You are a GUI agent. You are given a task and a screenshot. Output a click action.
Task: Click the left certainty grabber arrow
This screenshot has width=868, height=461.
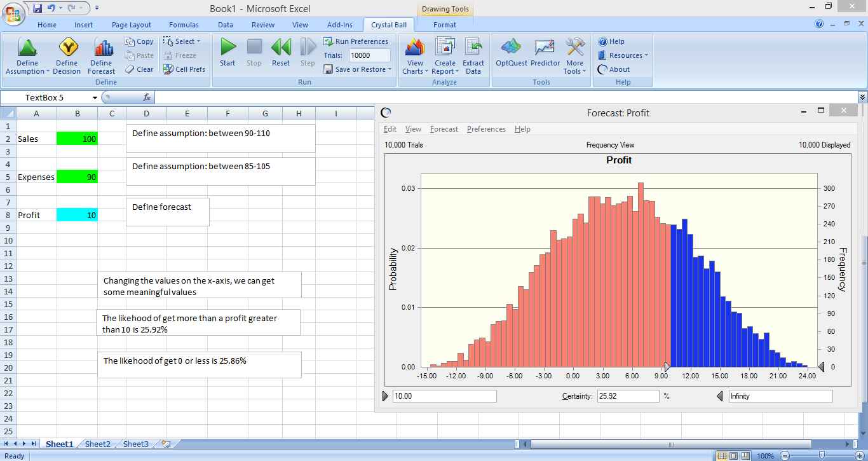click(386, 396)
